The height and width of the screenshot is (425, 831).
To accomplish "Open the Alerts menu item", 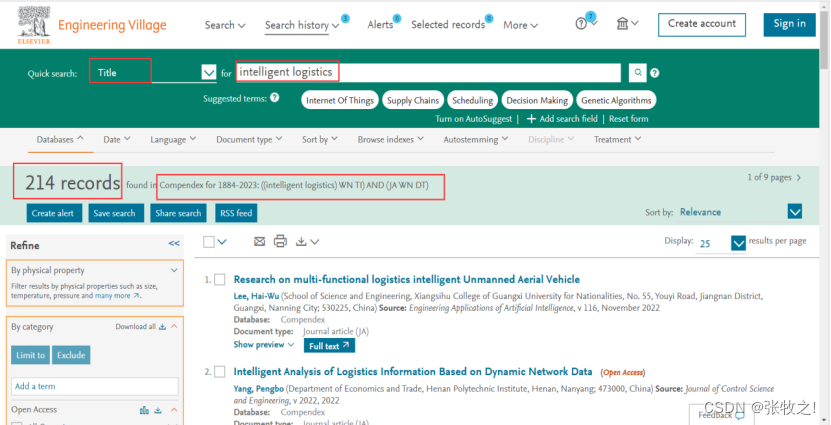I will pos(380,24).
